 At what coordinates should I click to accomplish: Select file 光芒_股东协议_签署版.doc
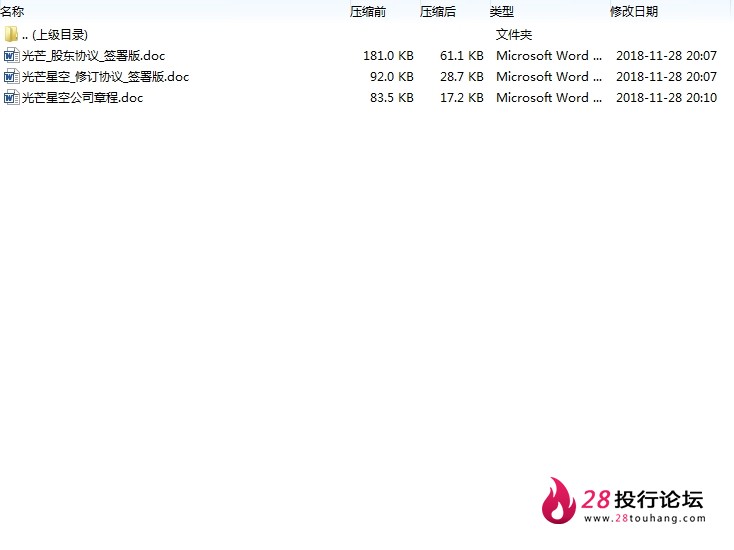(93, 56)
